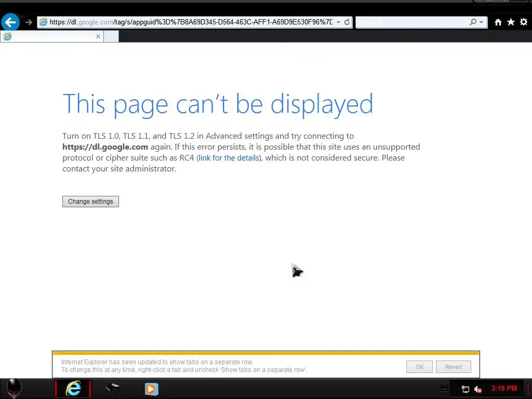Image resolution: width=532 pixels, height=399 pixels.
Task: Launch the media player taskbar icon
Action: pos(151,389)
